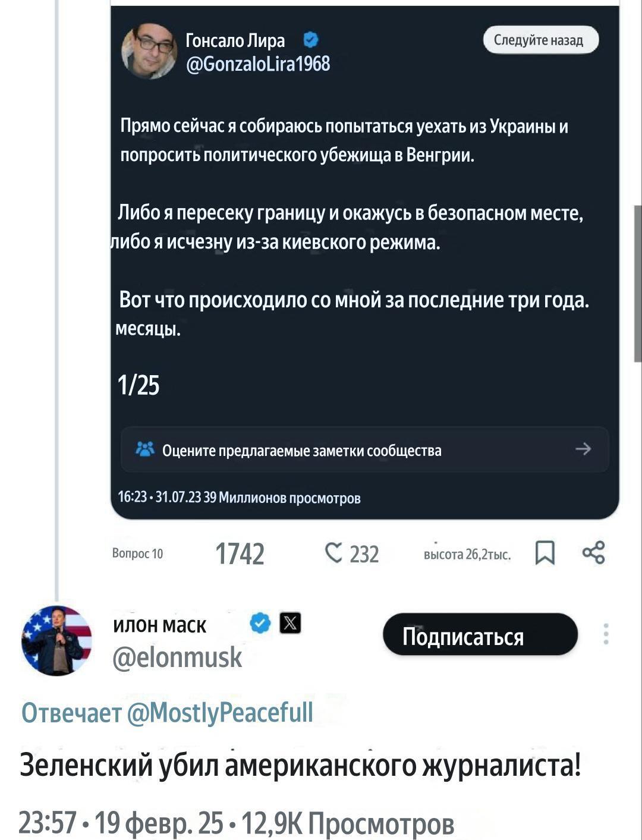Open the @GonzaloLira1968 handle
The height and width of the screenshot is (840, 642).
[x=258, y=63]
